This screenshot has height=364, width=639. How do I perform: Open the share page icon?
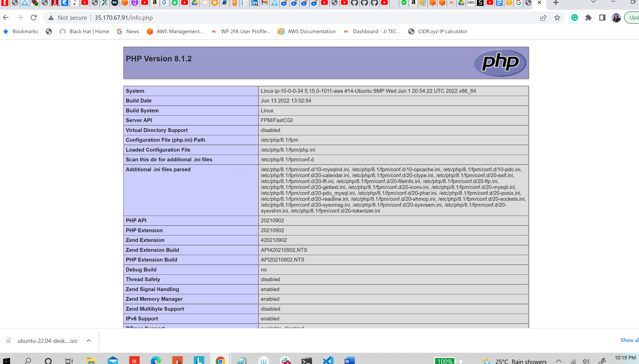click(x=543, y=18)
